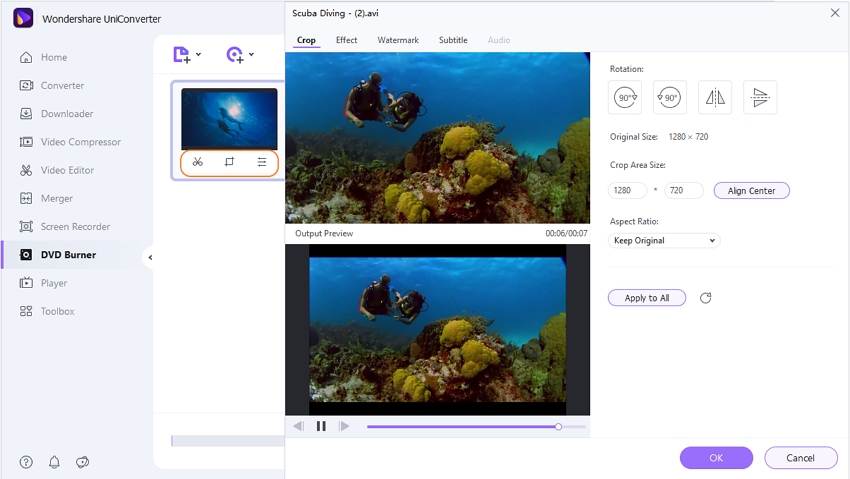Open the feedback chat icon
The height and width of the screenshot is (479, 850).
(82, 462)
